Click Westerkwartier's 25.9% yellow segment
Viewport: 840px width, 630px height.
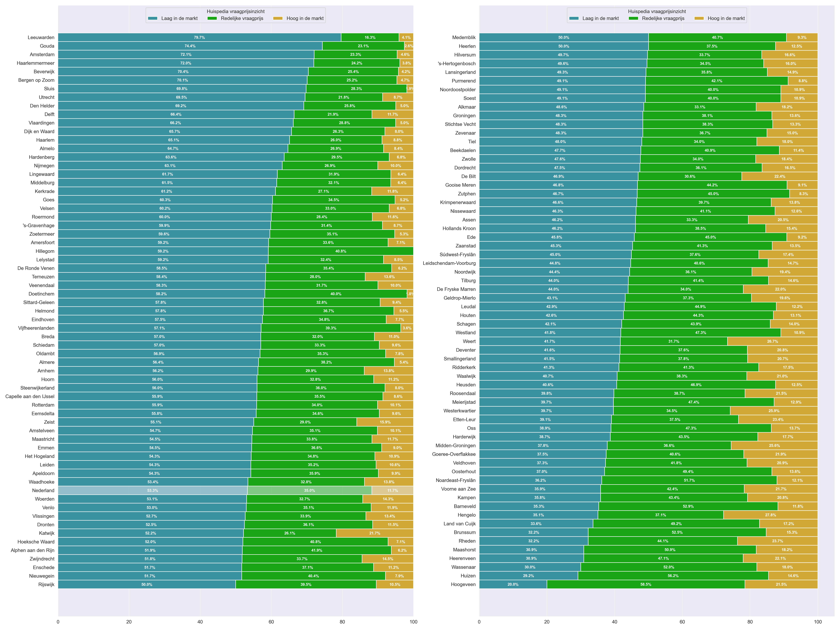coord(774,411)
